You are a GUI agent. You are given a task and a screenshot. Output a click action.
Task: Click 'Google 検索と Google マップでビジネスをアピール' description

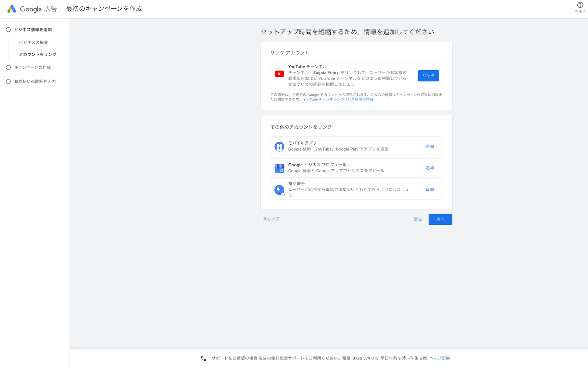pos(336,171)
